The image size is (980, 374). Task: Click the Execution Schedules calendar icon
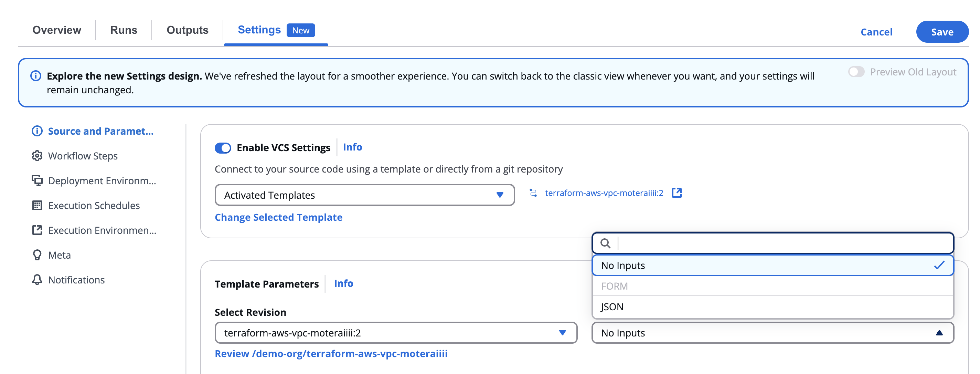click(37, 205)
